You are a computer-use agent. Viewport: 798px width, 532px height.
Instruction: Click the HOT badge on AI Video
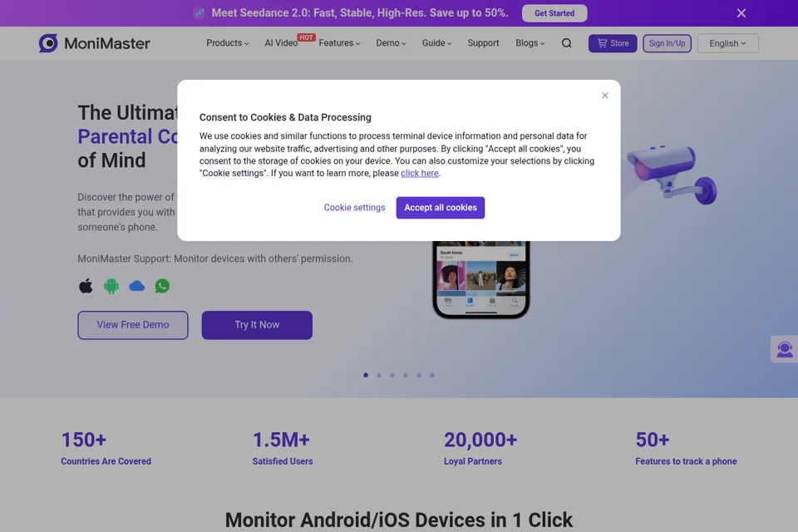tap(307, 37)
